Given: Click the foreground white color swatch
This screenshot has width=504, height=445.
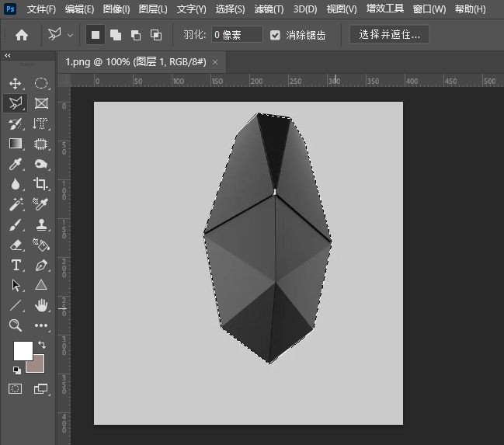Looking at the screenshot, I should point(22,350).
